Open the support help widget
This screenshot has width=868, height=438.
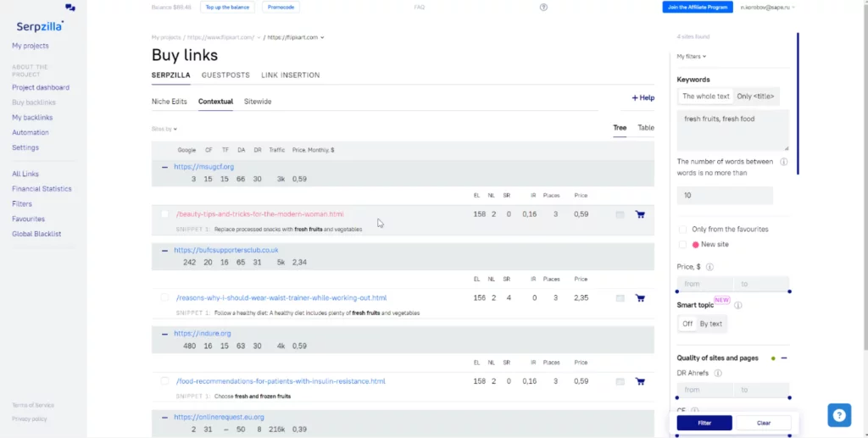[839, 415]
